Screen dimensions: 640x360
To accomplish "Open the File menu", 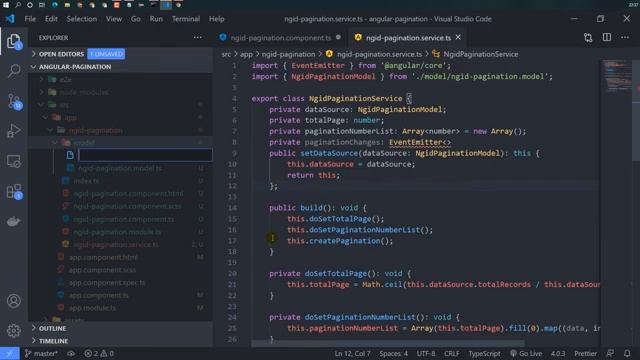I will pos(30,19).
